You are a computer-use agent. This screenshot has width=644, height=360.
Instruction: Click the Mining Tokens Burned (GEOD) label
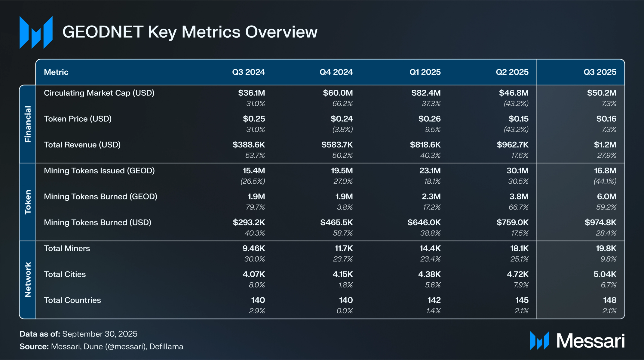tap(100, 197)
